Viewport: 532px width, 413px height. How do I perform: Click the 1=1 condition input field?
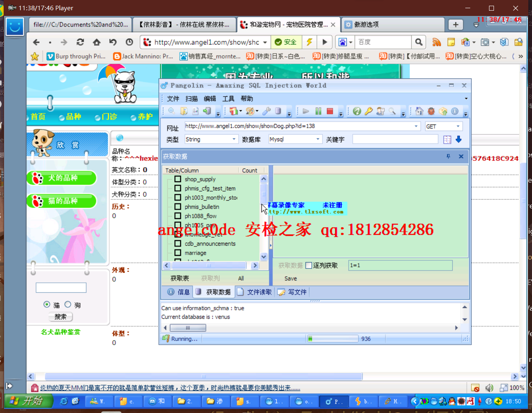click(x=401, y=265)
